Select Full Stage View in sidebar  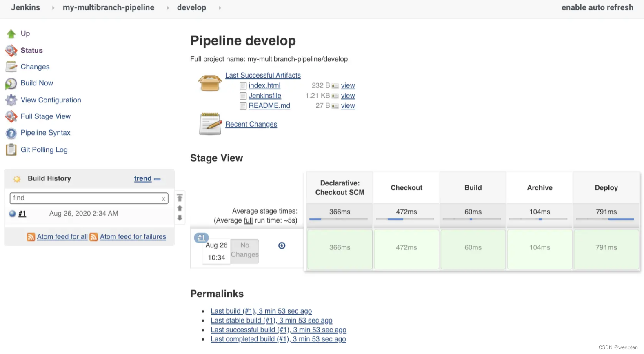click(x=45, y=116)
